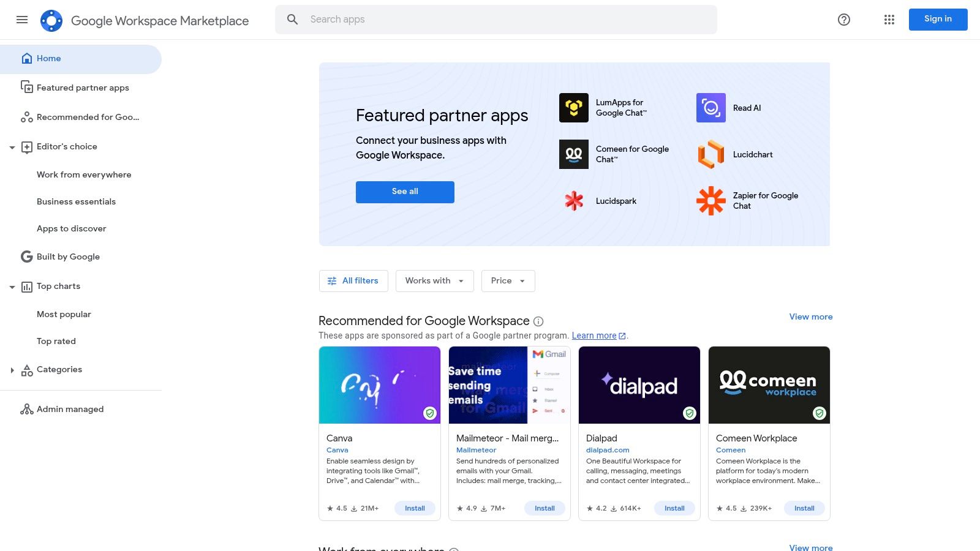The width and height of the screenshot is (980, 551).
Task: Open the Google apps grid icon
Action: pos(889,20)
